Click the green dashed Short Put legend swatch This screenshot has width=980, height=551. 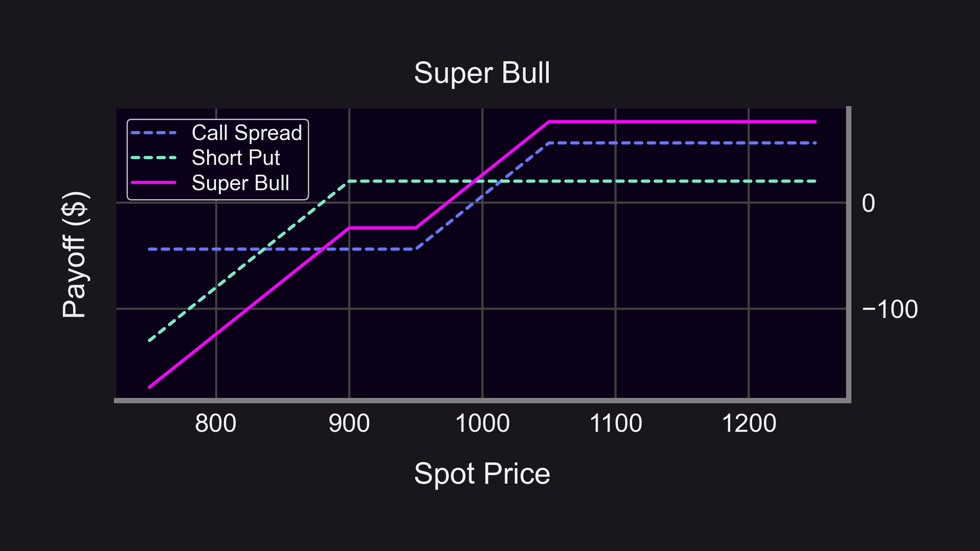pos(154,158)
